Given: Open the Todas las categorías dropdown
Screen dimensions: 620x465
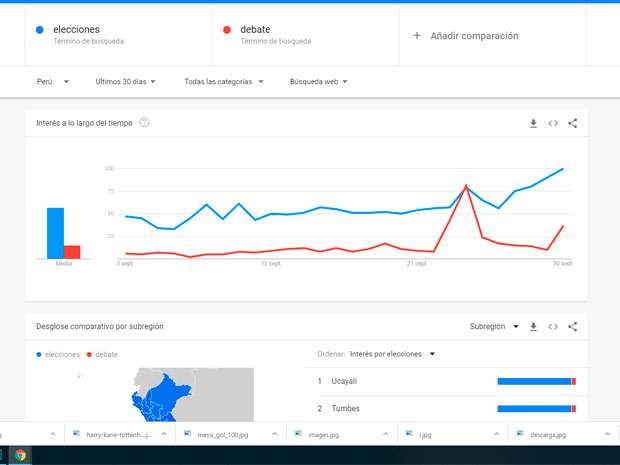Looking at the screenshot, I should 224,81.
